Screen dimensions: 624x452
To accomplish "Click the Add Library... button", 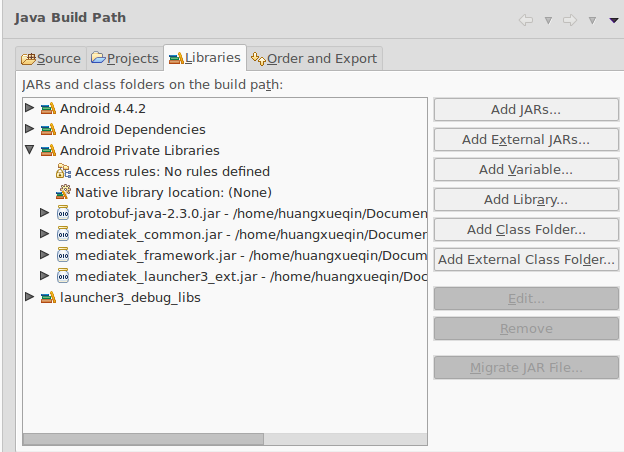I will click(x=526, y=199).
